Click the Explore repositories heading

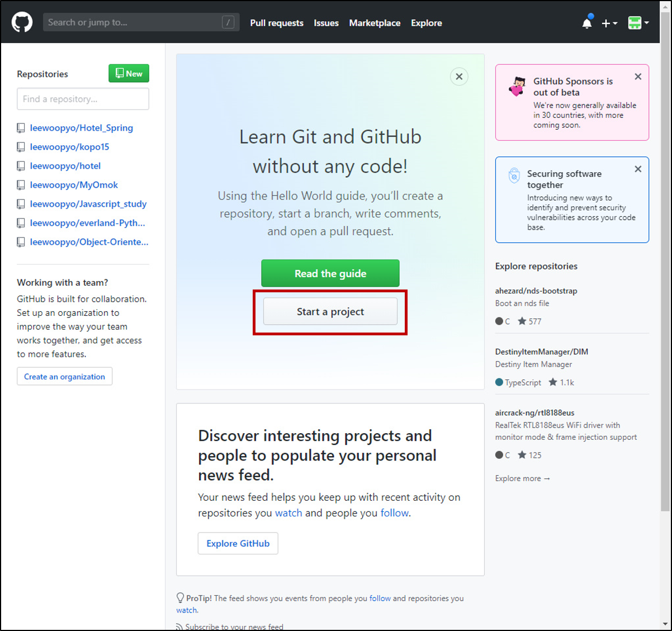pos(536,266)
